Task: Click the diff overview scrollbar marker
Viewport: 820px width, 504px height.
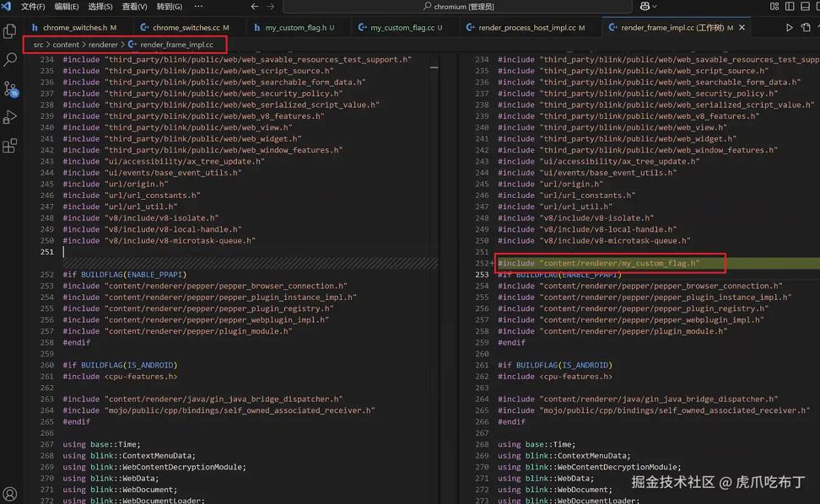Action: (x=434, y=67)
